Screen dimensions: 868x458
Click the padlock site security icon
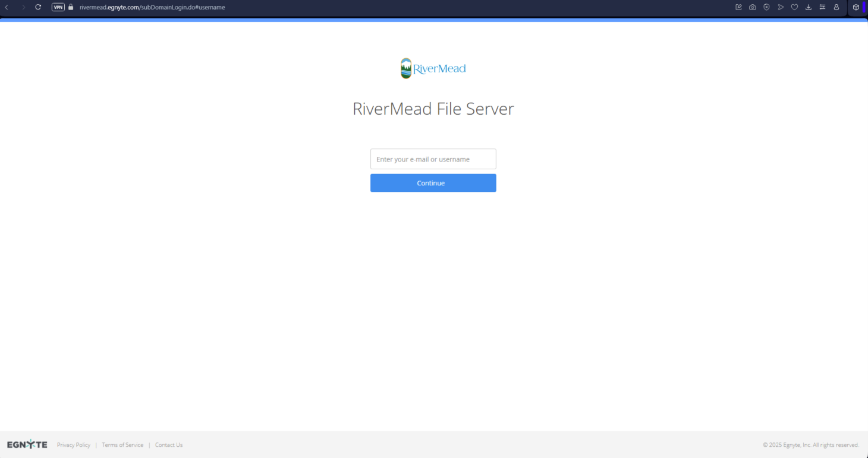[71, 7]
